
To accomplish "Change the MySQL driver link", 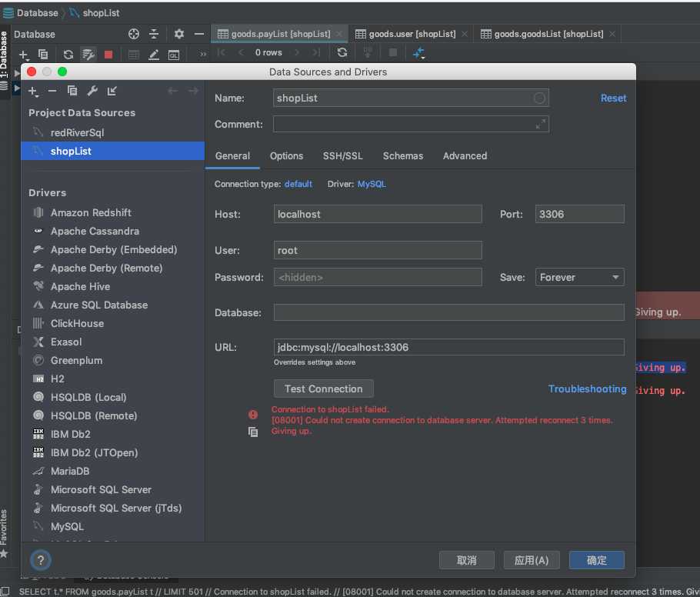I will point(372,184).
